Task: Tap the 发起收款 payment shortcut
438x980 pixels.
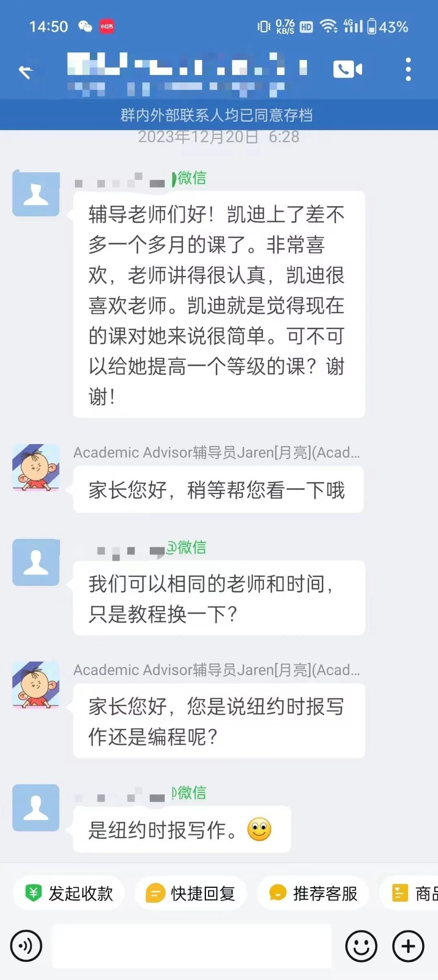Action: click(69, 893)
